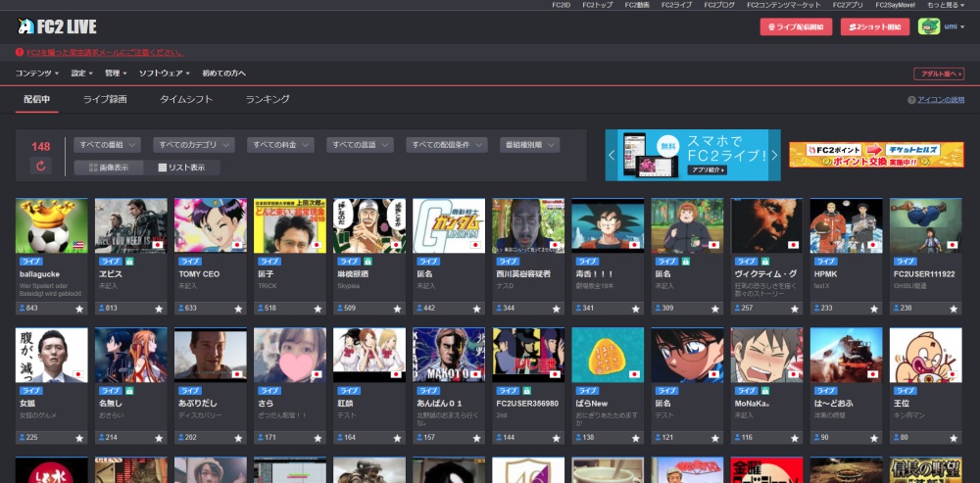Open the すべての言語 dropdown
The image size is (980, 483).
point(360,145)
